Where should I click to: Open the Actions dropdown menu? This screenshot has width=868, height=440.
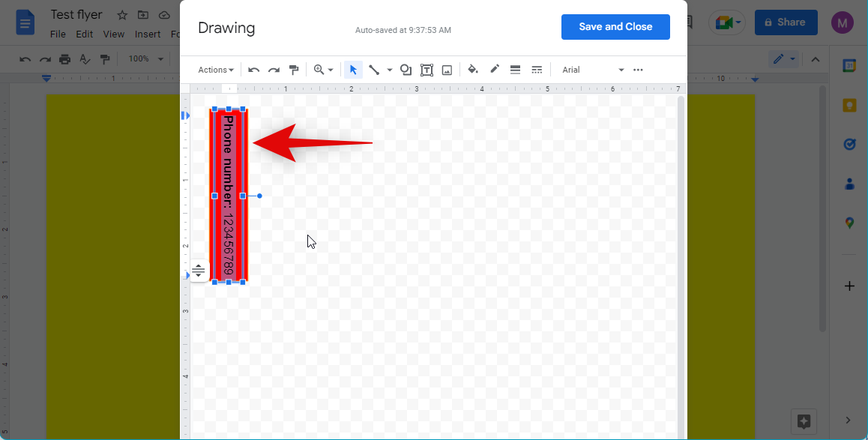215,70
